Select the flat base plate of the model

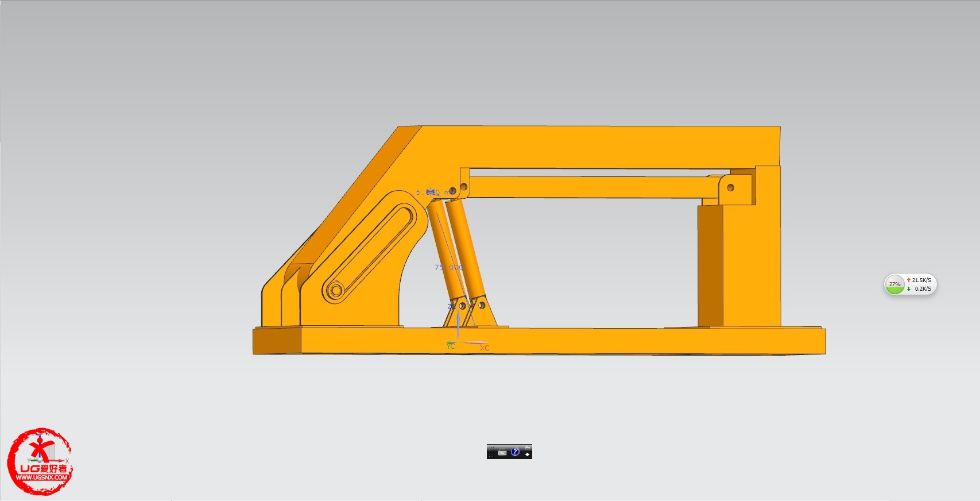point(540,341)
